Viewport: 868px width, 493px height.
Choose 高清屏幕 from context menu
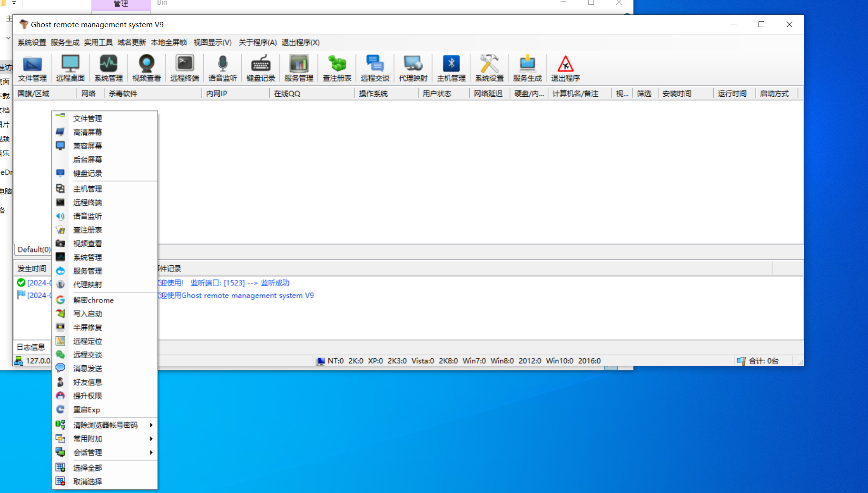click(105, 132)
